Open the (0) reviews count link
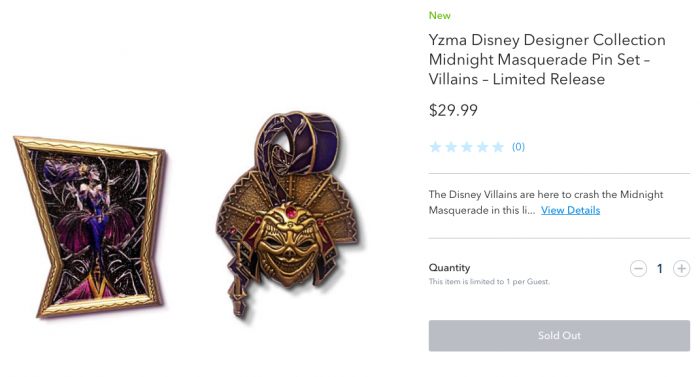This screenshot has height=377, width=700. tap(518, 147)
